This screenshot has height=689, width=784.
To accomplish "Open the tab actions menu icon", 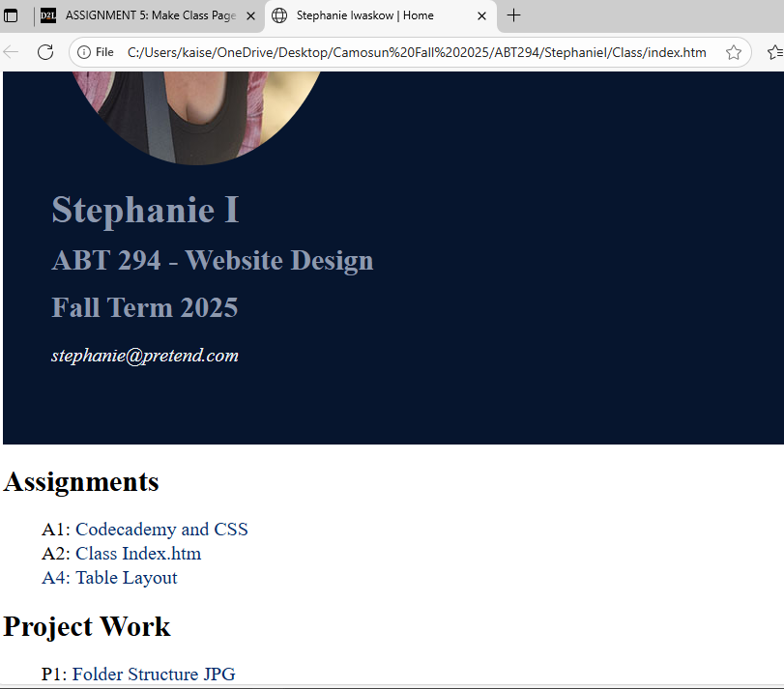I will pyautogui.click(x=12, y=15).
